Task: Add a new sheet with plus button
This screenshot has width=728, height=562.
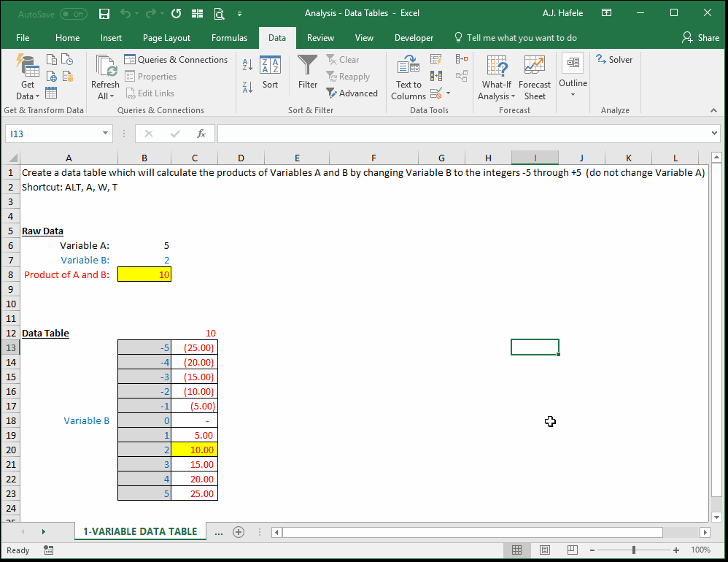Action: 239,532
